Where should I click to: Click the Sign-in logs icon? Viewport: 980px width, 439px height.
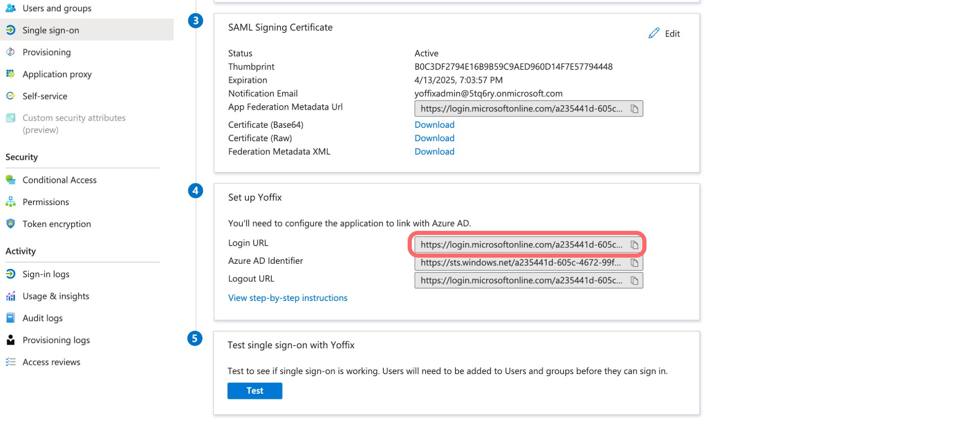click(x=10, y=274)
